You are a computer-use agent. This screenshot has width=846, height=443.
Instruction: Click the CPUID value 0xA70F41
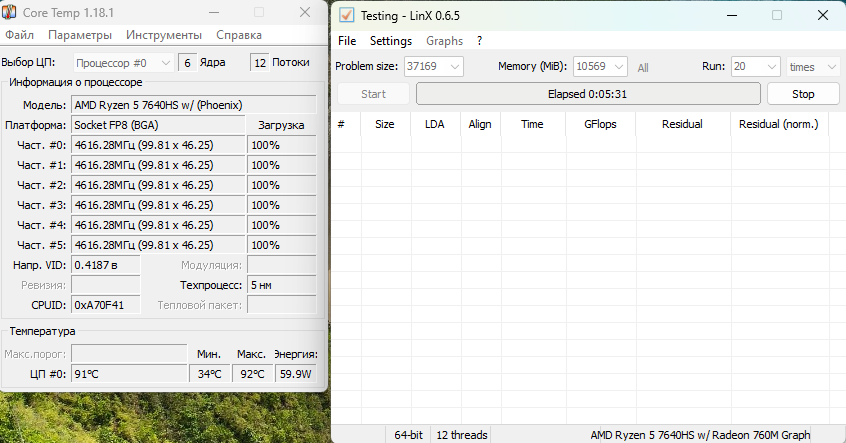[106, 305]
